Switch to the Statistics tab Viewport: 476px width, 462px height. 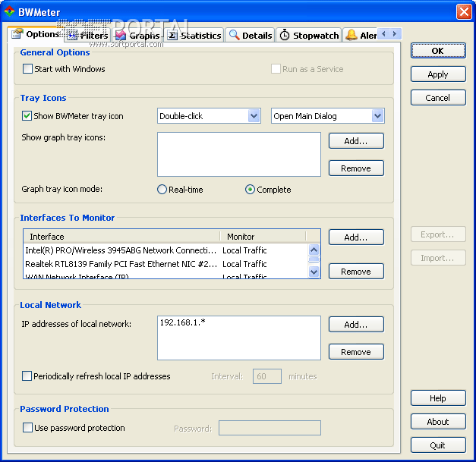(x=194, y=36)
